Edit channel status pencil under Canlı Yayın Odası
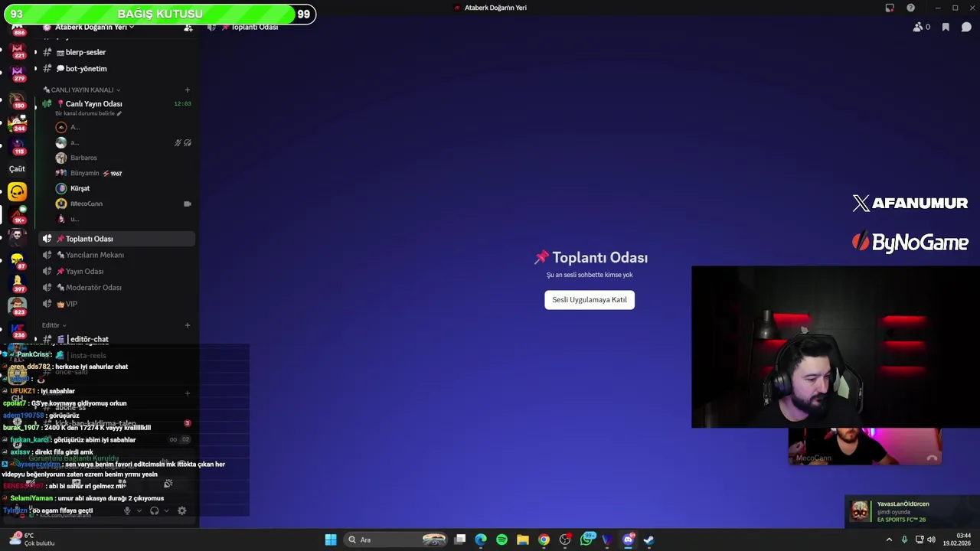Screen dimensions: 980x551 point(119,113)
